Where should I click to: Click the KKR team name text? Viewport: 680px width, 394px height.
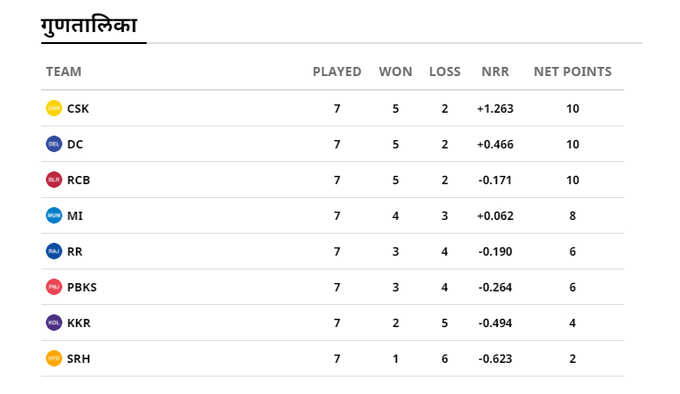point(79,323)
